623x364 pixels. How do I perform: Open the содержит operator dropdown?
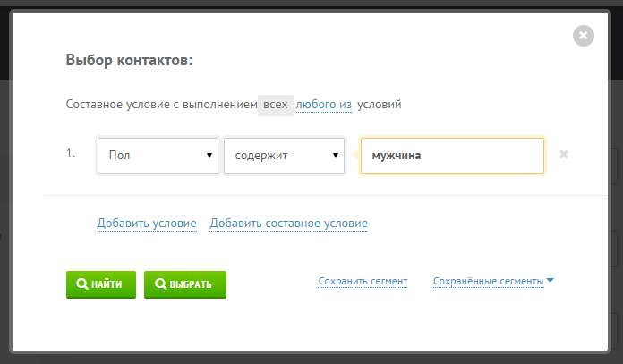(x=284, y=156)
